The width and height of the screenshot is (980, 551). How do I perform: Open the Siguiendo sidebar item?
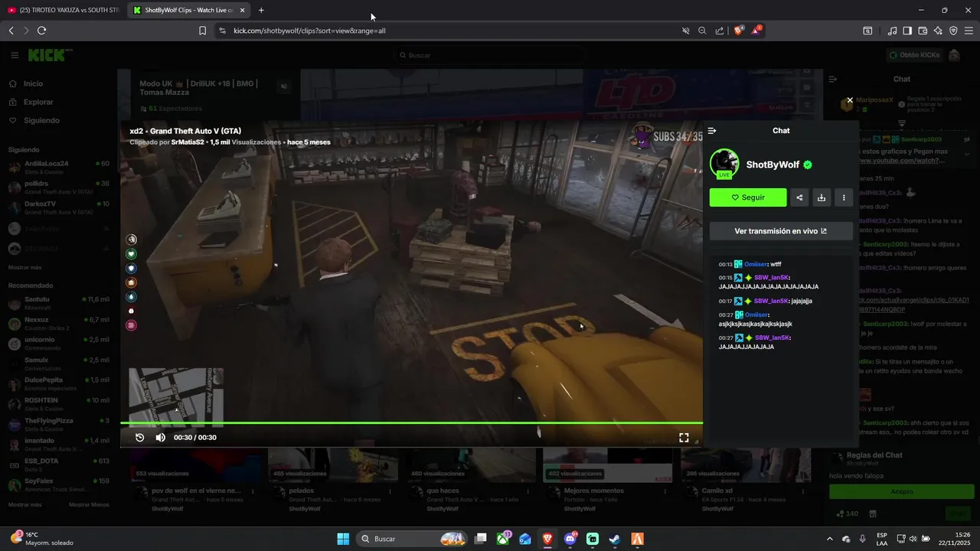pyautogui.click(x=58, y=120)
